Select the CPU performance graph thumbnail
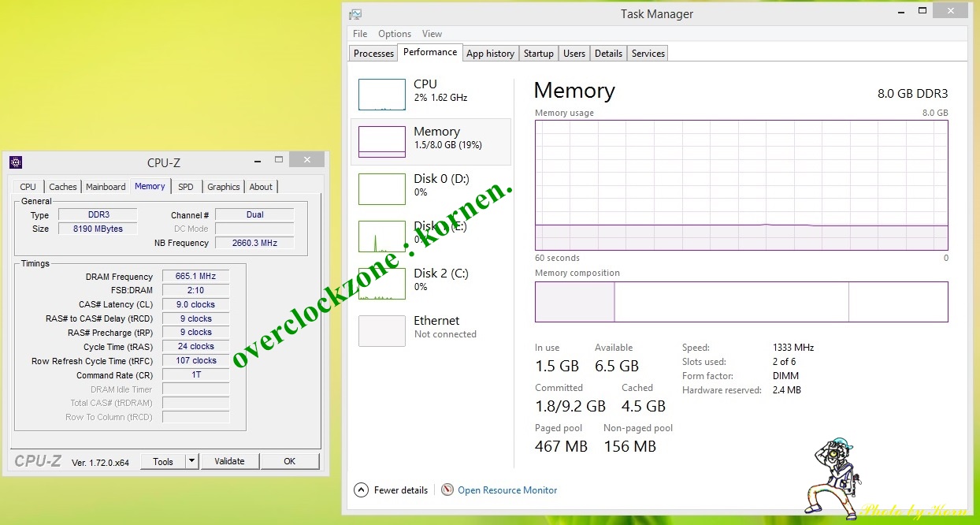980x525 pixels. [x=382, y=94]
